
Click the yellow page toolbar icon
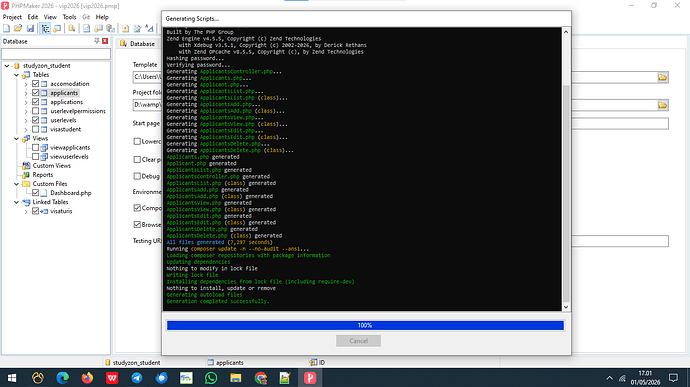tap(125, 29)
